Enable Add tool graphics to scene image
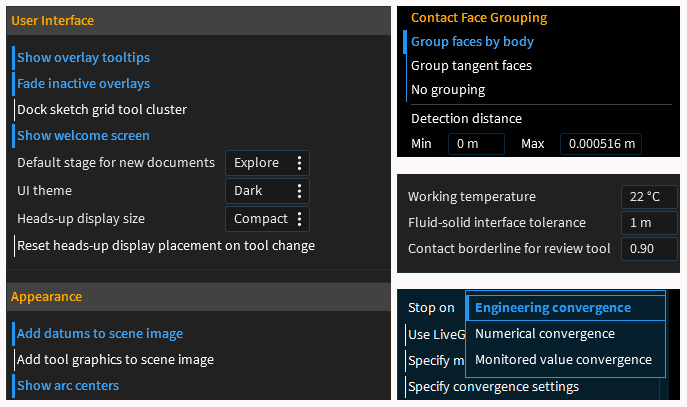 (x=115, y=360)
